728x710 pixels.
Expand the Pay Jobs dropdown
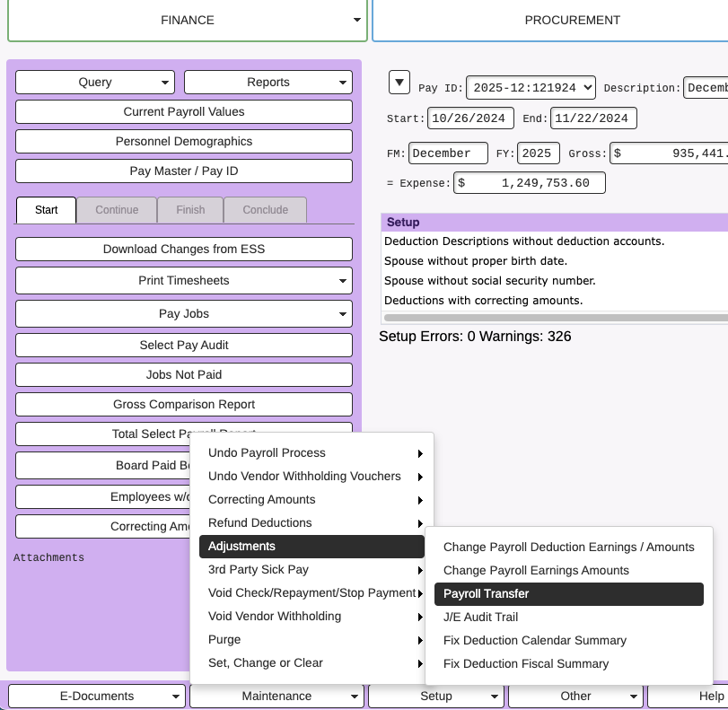184,314
